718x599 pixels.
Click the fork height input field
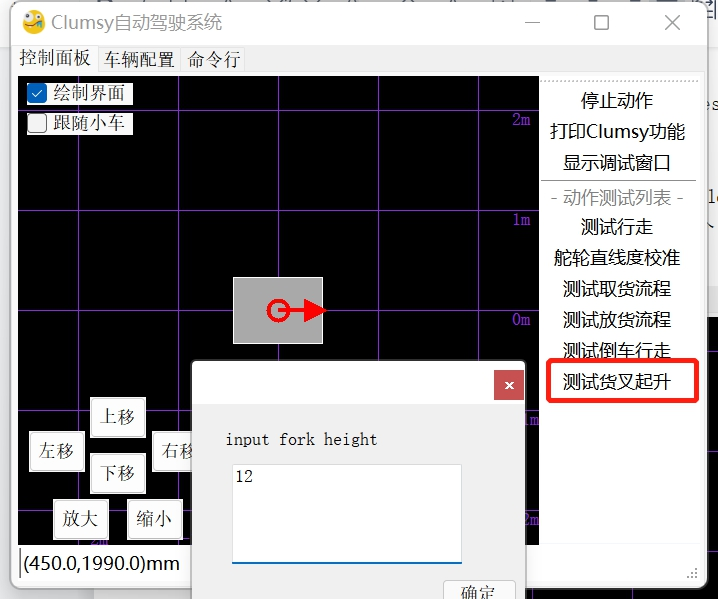[x=346, y=512]
